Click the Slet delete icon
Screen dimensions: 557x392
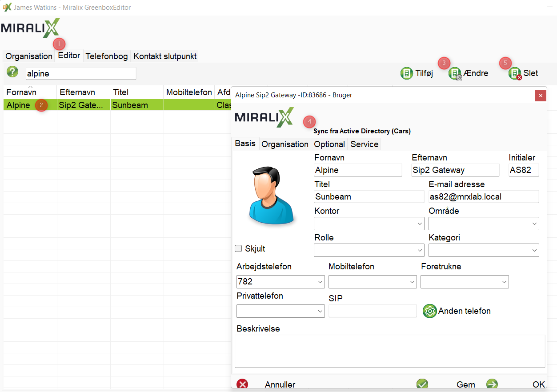coord(515,74)
